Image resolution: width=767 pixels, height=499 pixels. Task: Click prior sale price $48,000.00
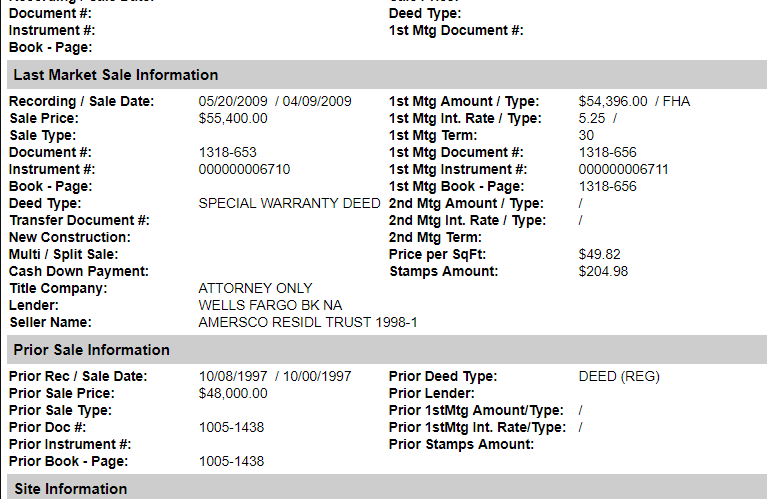233,393
